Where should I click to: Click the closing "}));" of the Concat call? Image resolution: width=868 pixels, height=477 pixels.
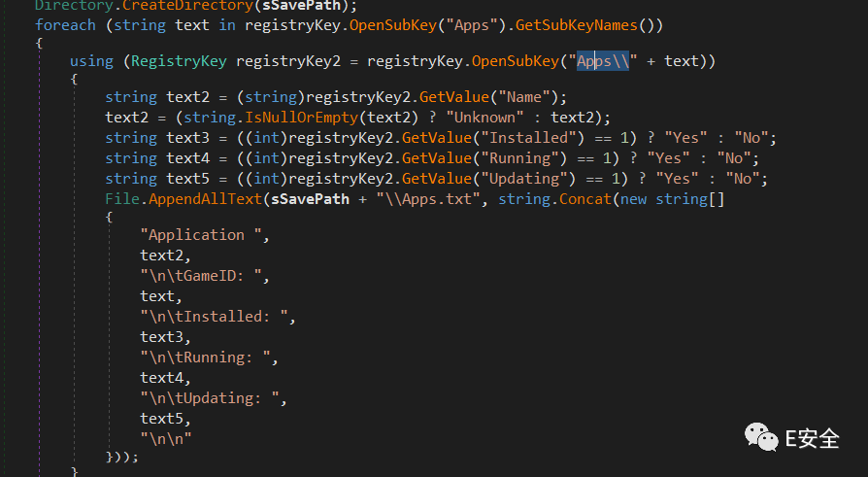click(x=121, y=457)
